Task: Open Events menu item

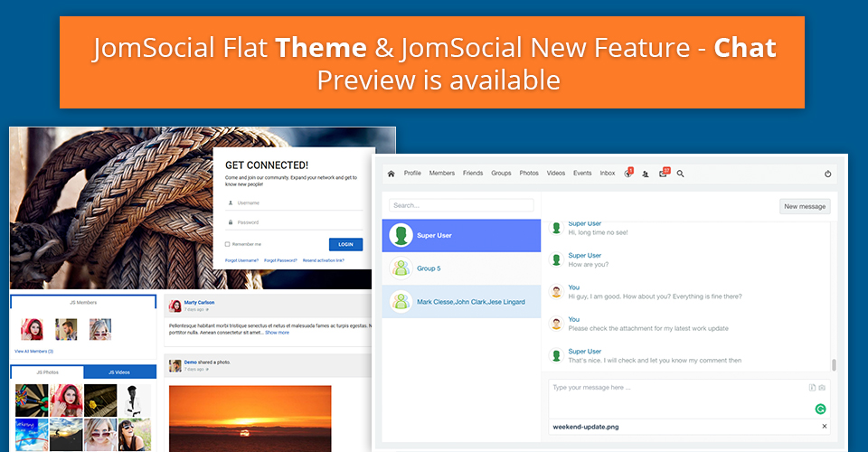Action: tap(582, 174)
